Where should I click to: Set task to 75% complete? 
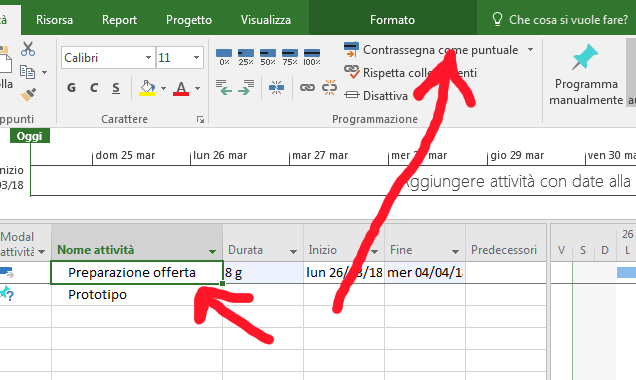pyautogui.click(x=290, y=57)
